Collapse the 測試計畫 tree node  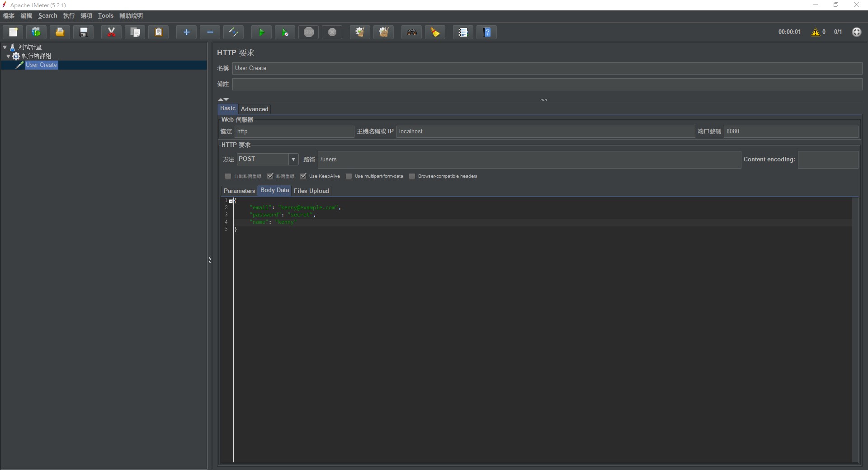coord(5,47)
